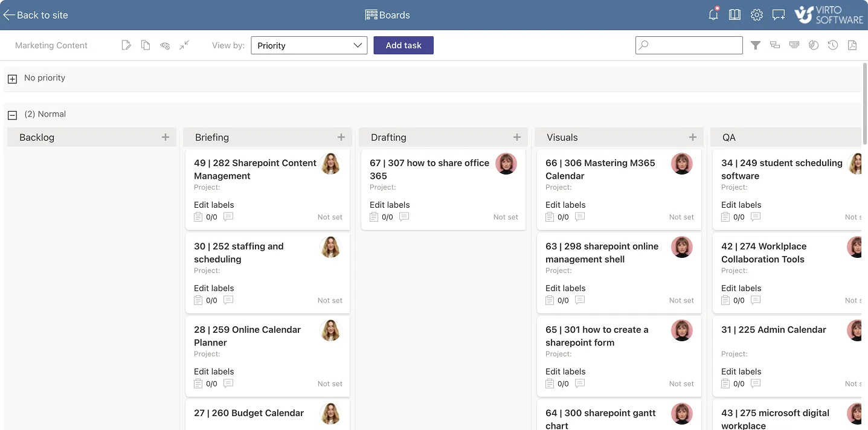This screenshot has height=430, width=868.
Task: Click the edit board pencil icon
Action: pyautogui.click(x=126, y=45)
